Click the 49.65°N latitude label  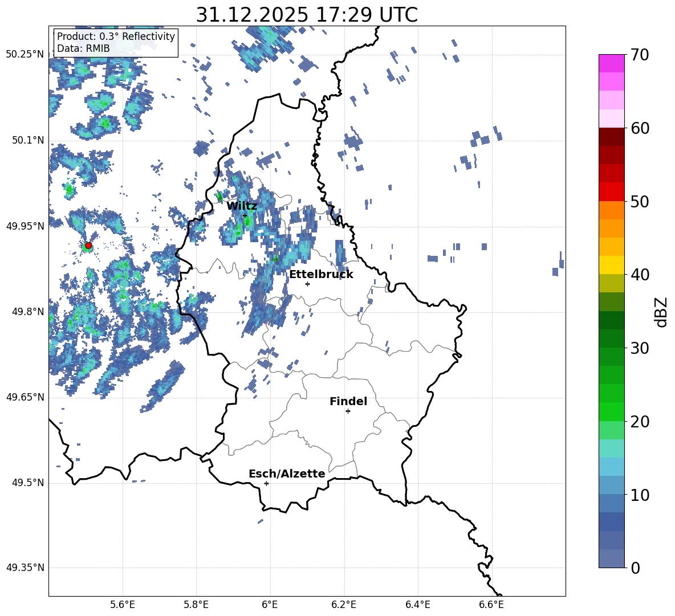pos(25,397)
